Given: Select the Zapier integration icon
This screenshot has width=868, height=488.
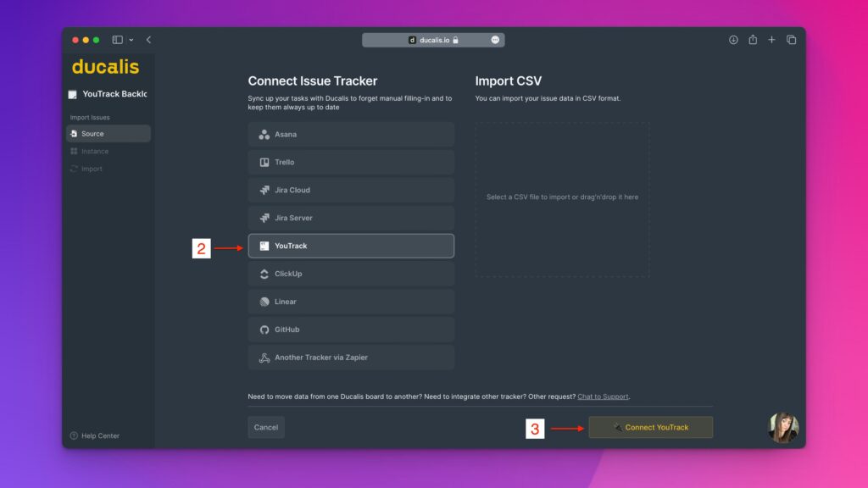Looking at the screenshot, I should (x=264, y=358).
